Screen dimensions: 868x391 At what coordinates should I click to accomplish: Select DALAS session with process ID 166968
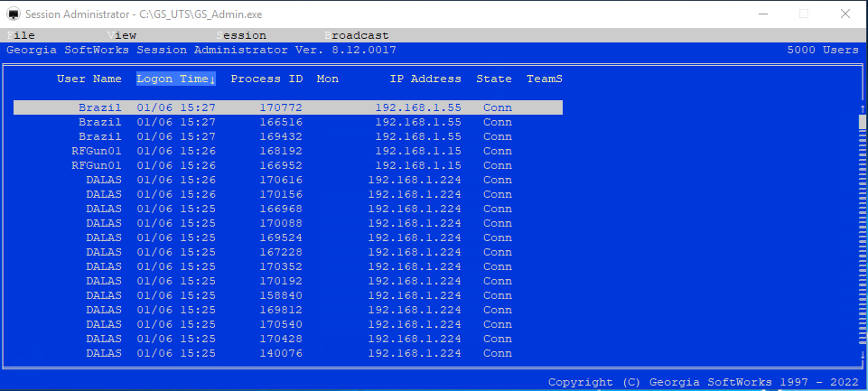[x=288, y=209]
